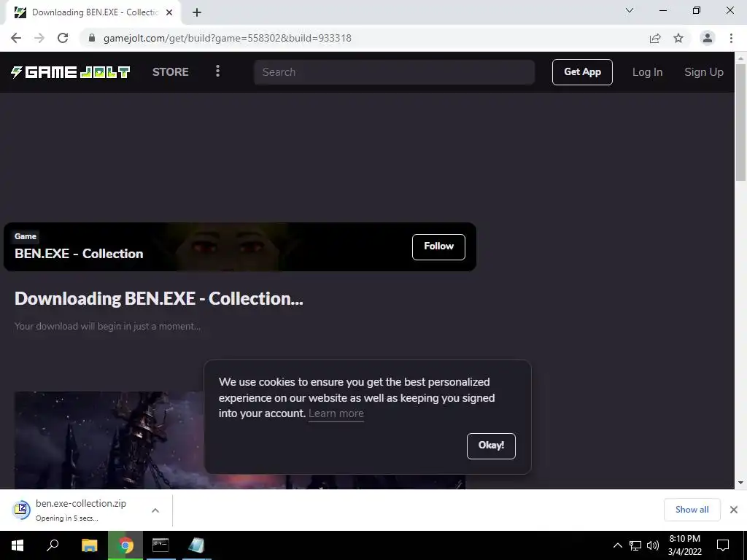Open the cookies Learn more link
The height and width of the screenshot is (560, 747).
click(336, 413)
